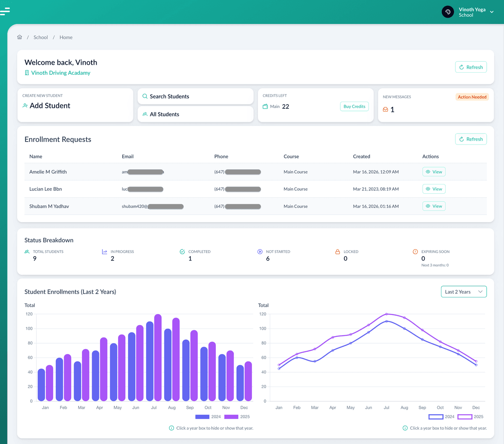Image resolution: width=504 pixels, height=444 pixels.
Task: Select Home in the breadcrumb trail
Action: 66,37
